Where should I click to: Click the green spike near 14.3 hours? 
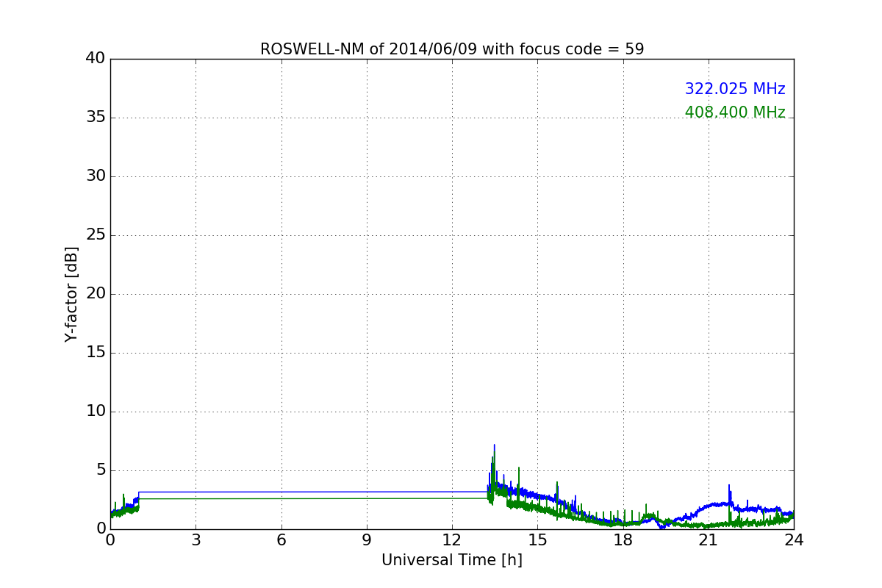(519, 485)
